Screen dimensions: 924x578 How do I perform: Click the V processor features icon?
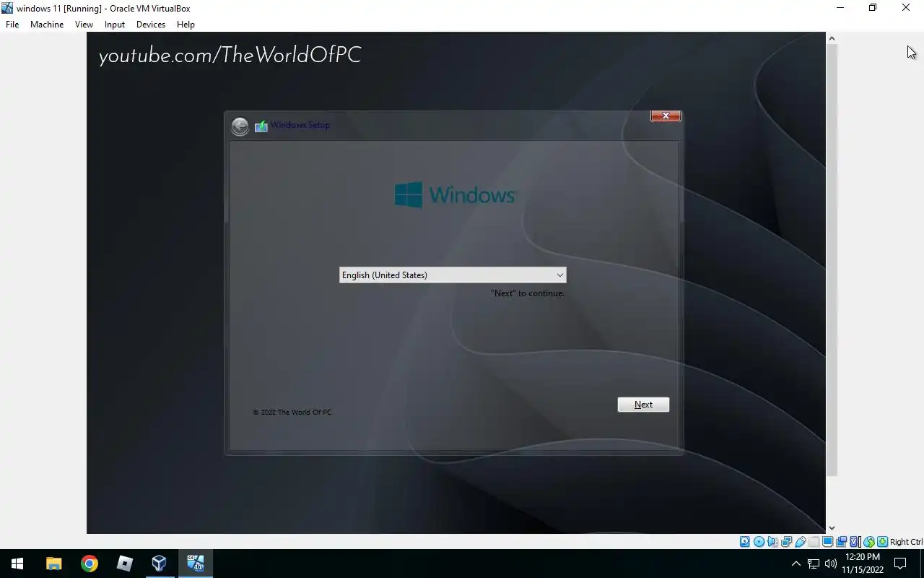[855, 542]
